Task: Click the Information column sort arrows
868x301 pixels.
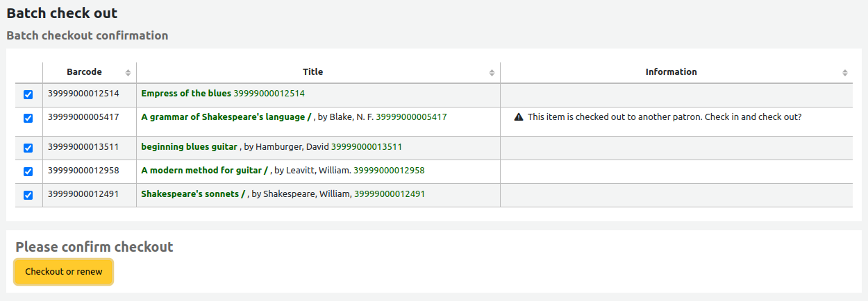Action: pyautogui.click(x=845, y=73)
